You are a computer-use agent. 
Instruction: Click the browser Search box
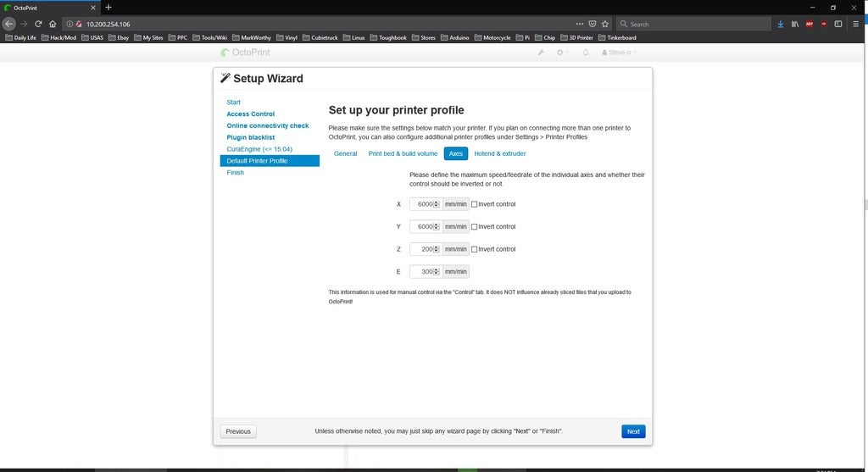coord(693,24)
